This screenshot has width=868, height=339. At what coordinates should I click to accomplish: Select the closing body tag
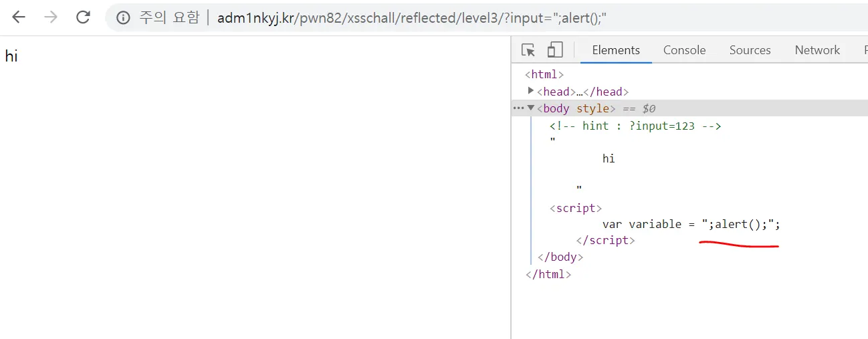[560, 257]
